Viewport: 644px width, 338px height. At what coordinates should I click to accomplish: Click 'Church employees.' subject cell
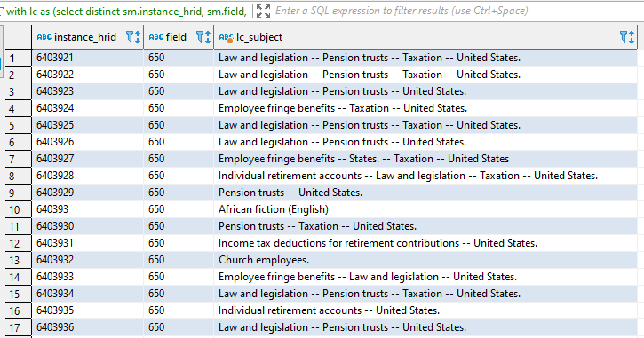[425, 260]
